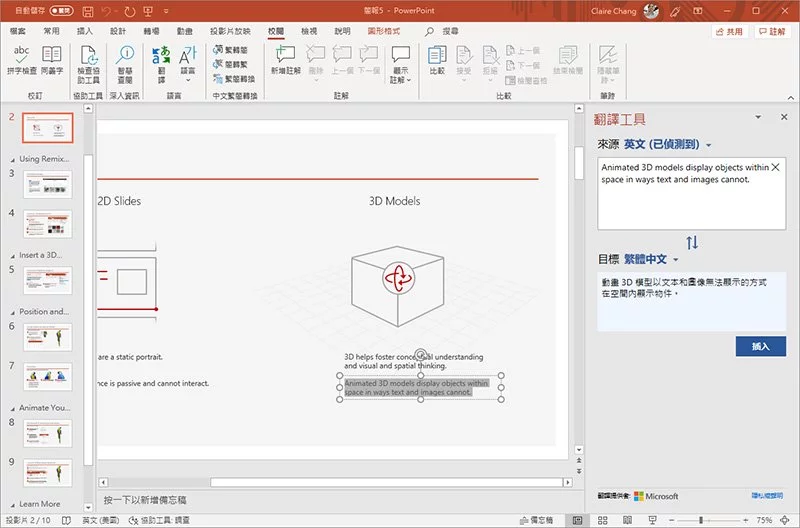
Task: Convert Traditional to Simplified (繁轉簡)
Action: [x=230, y=50]
